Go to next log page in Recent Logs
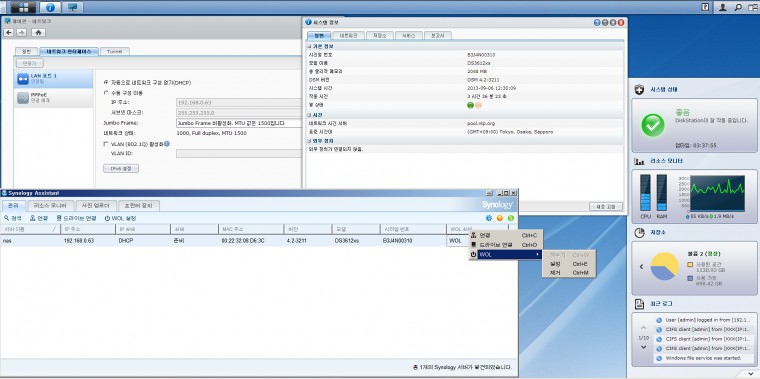 click(x=643, y=347)
